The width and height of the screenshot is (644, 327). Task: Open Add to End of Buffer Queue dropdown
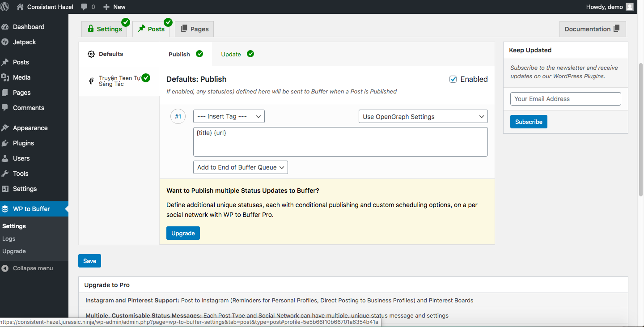(241, 167)
